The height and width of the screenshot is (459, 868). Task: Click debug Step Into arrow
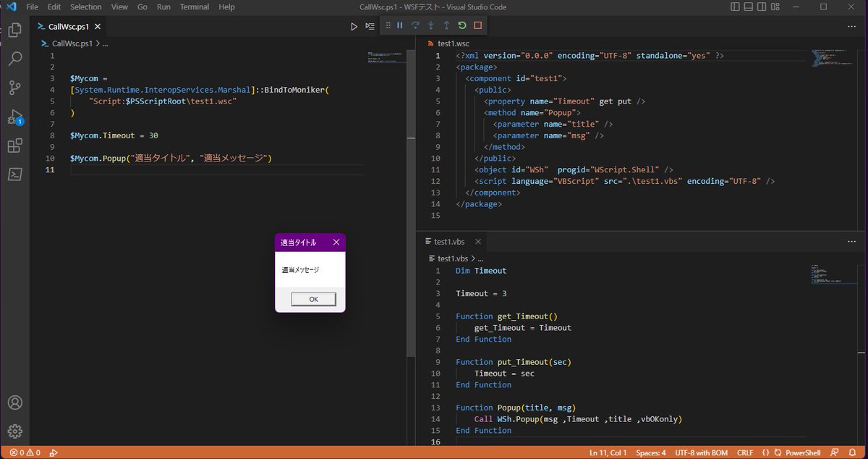(431, 25)
